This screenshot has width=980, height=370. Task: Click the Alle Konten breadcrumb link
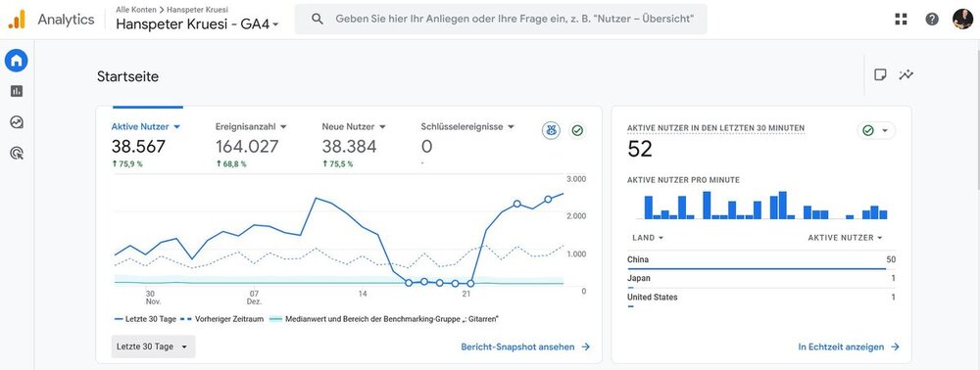click(x=136, y=10)
